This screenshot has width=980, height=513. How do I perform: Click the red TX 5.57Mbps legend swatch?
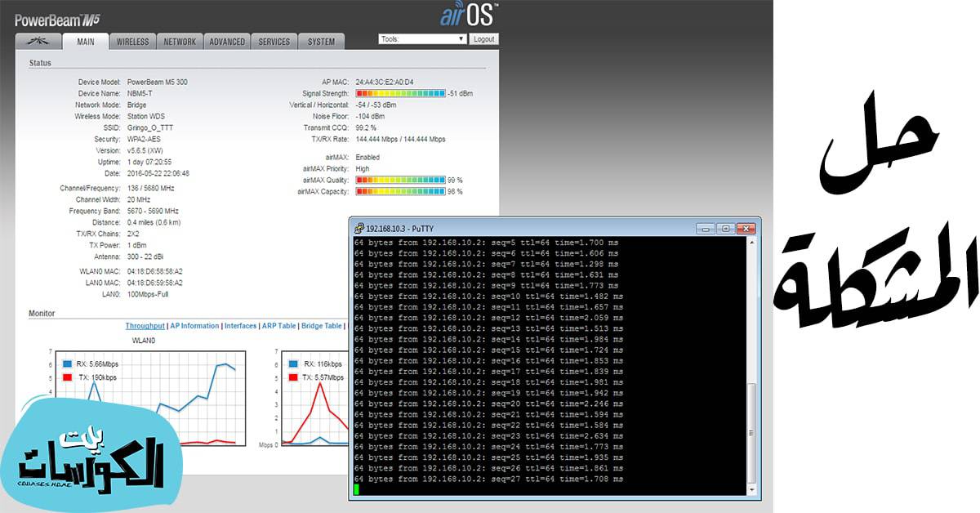pos(294,377)
